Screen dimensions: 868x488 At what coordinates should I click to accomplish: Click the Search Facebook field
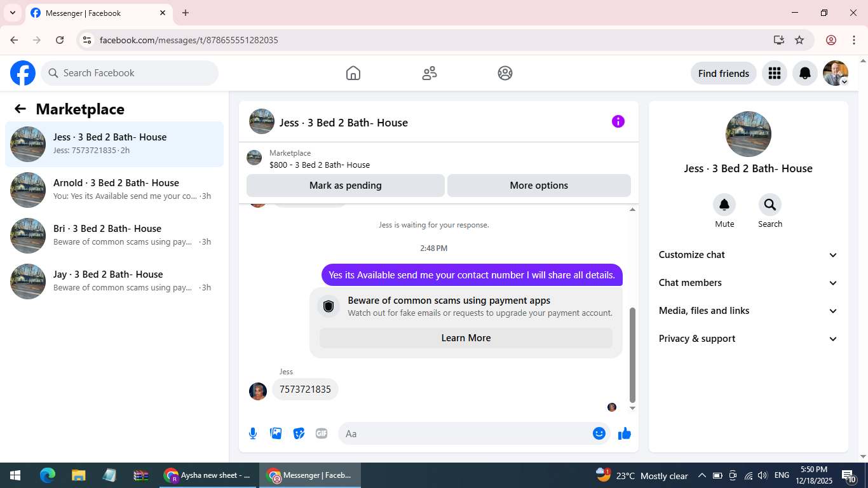130,73
